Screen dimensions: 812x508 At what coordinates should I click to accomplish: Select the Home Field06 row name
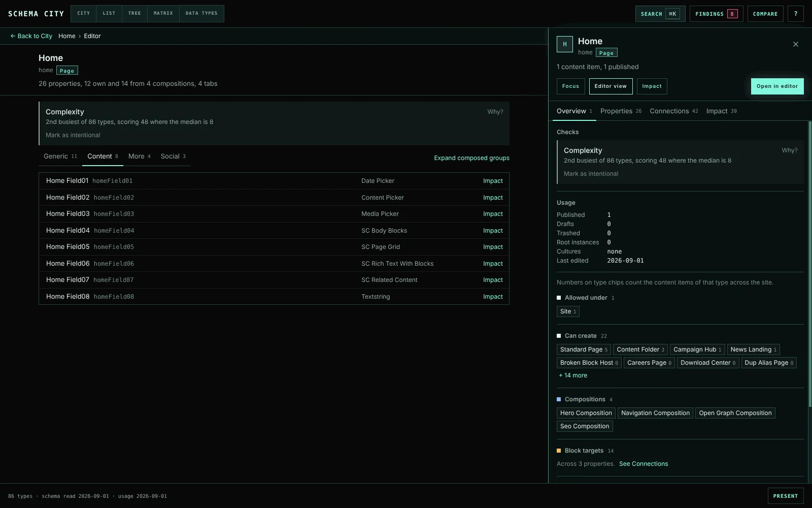click(x=68, y=264)
